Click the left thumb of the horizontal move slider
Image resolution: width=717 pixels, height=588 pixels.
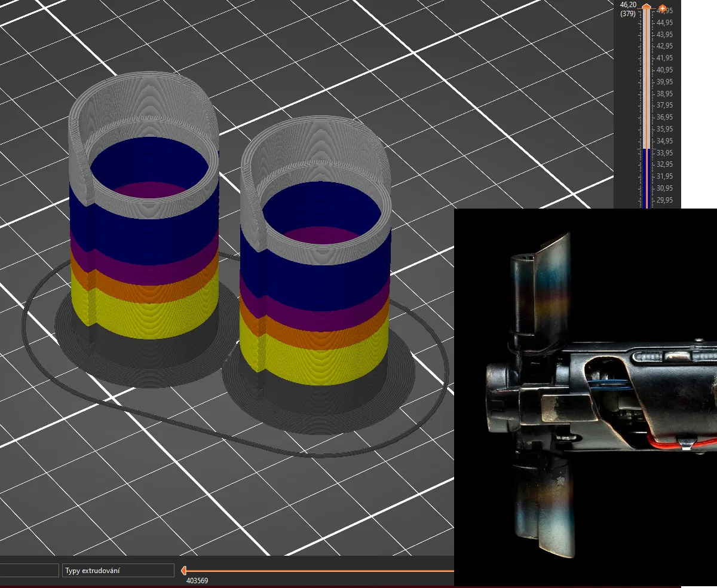coord(184,570)
